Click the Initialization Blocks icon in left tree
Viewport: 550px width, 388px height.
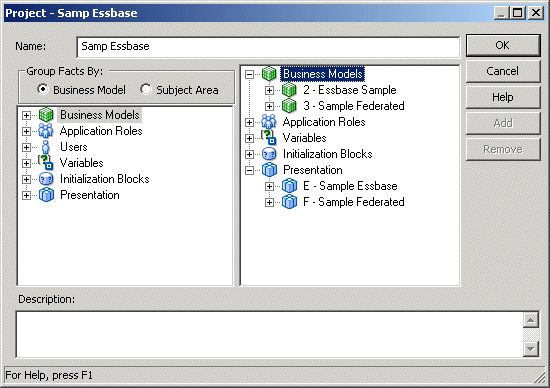click(46, 179)
